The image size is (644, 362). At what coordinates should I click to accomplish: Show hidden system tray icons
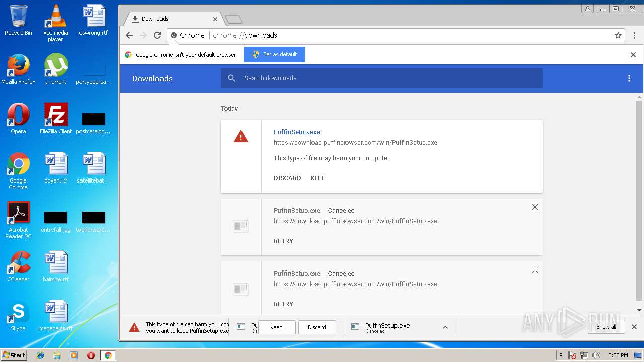(x=561, y=355)
